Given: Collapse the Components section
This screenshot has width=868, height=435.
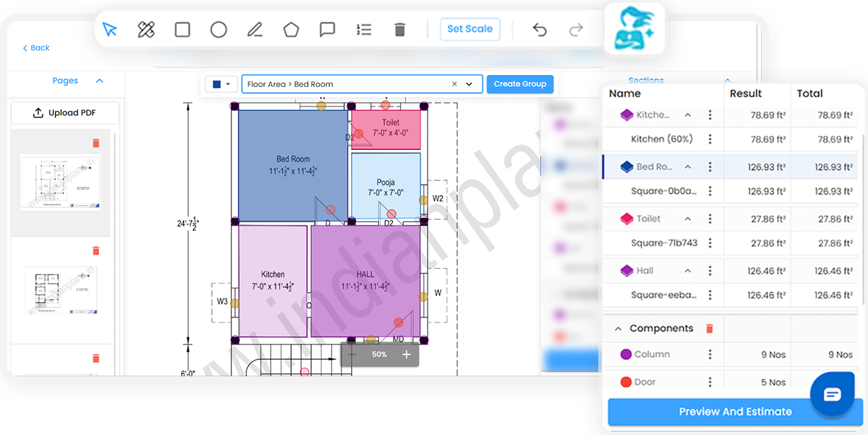Looking at the screenshot, I should click(618, 329).
